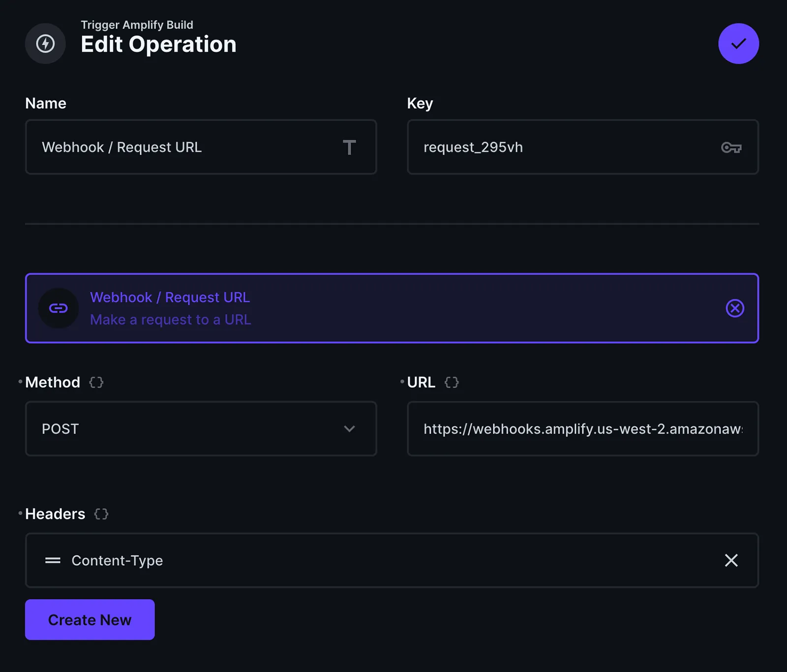The height and width of the screenshot is (672, 787).
Task: Open the Content-Type header row
Action: coord(392,560)
